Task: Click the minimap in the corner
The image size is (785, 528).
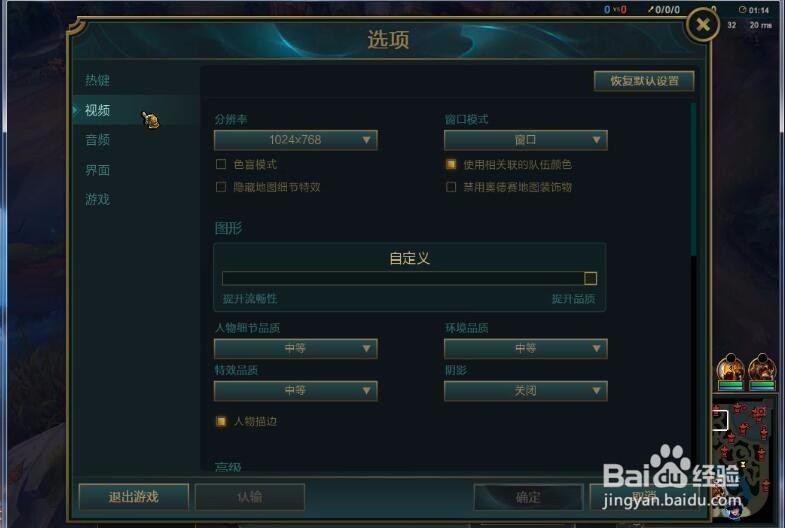Action: pyautogui.click(x=743, y=458)
